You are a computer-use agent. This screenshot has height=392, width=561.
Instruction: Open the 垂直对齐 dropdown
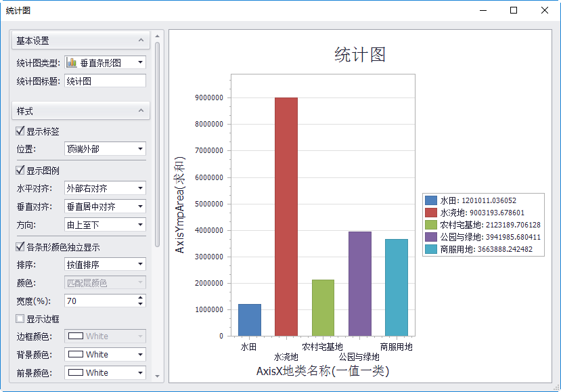(140, 206)
